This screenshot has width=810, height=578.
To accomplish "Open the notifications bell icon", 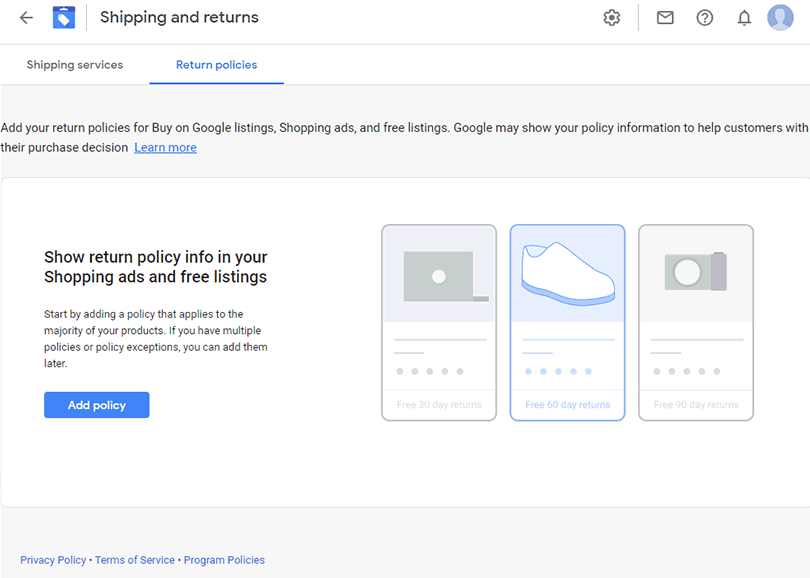I will (744, 18).
